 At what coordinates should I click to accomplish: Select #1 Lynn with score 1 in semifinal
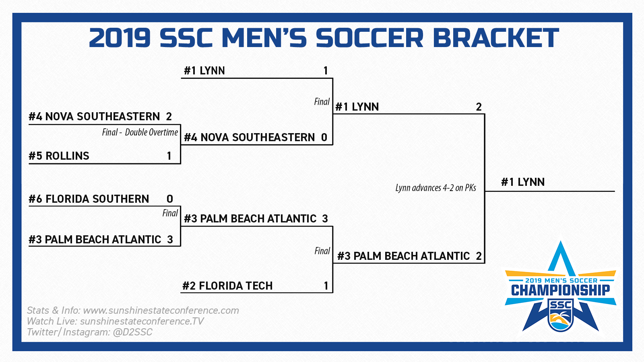pyautogui.click(x=204, y=71)
